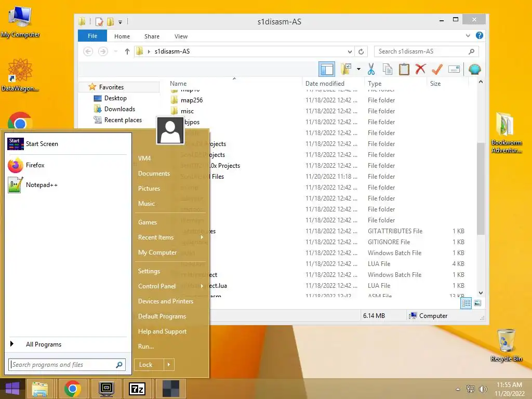Click the Forward navigation arrow
The height and width of the screenshot is (399, 532).
(103, 51)
